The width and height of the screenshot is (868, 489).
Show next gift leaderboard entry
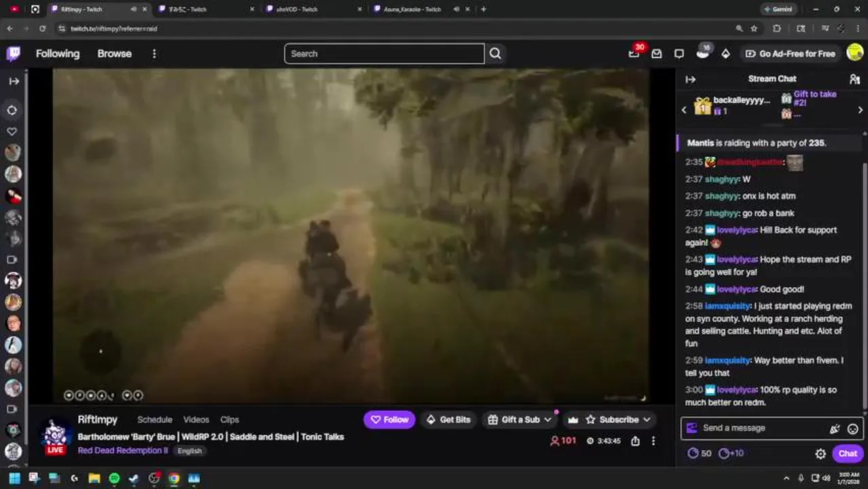[x=861, y=110]
